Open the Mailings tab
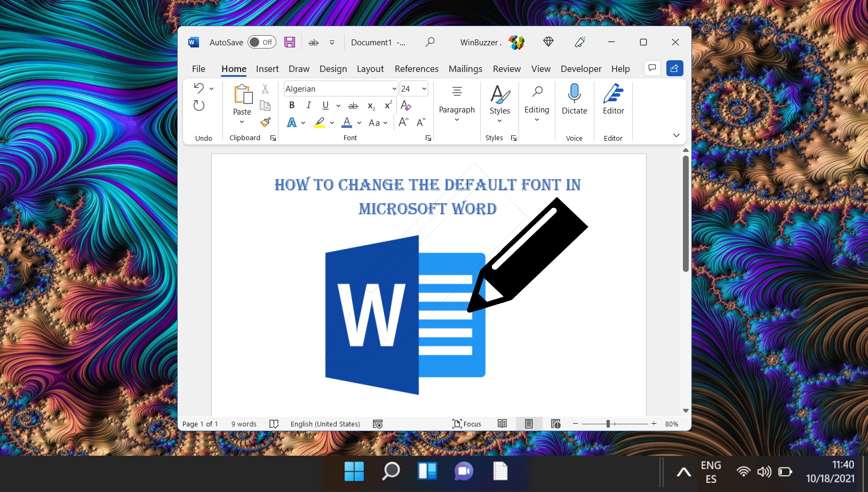The height and width of the screenshot is (492, 868). tap(465, 69)
